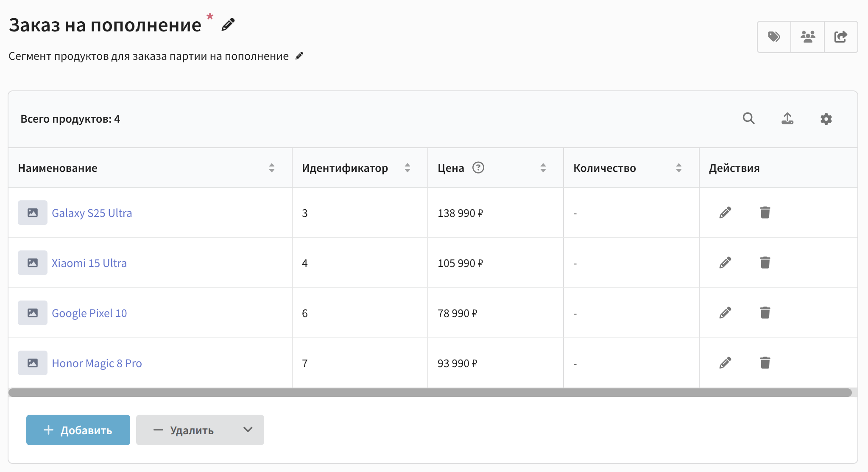
Task: Open table settings gear icon
Action: 826,119
